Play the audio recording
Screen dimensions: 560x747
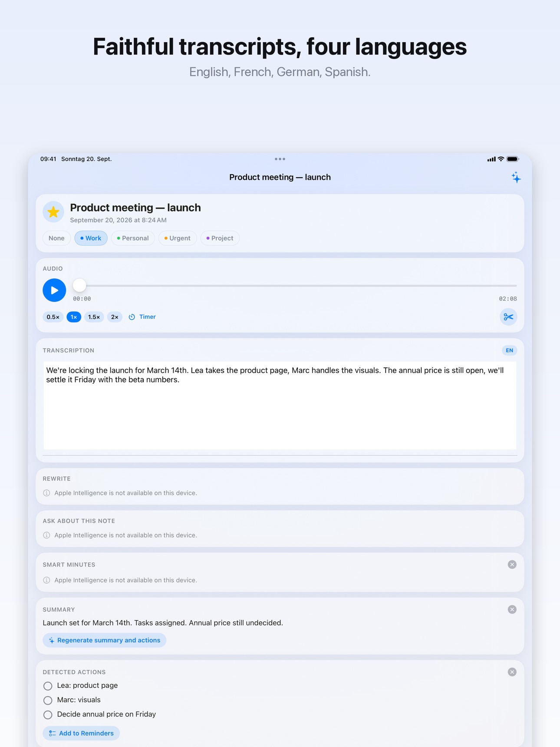pos(54,290)
